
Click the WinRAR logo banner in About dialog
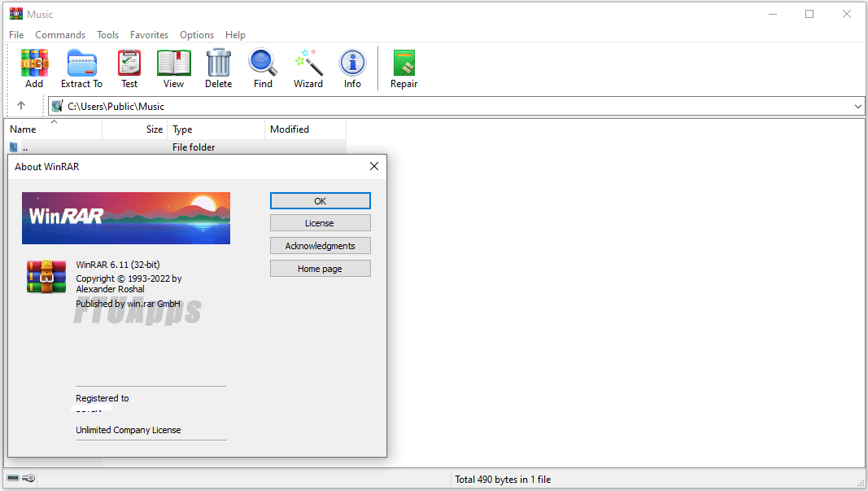click(x=125, y=217)
